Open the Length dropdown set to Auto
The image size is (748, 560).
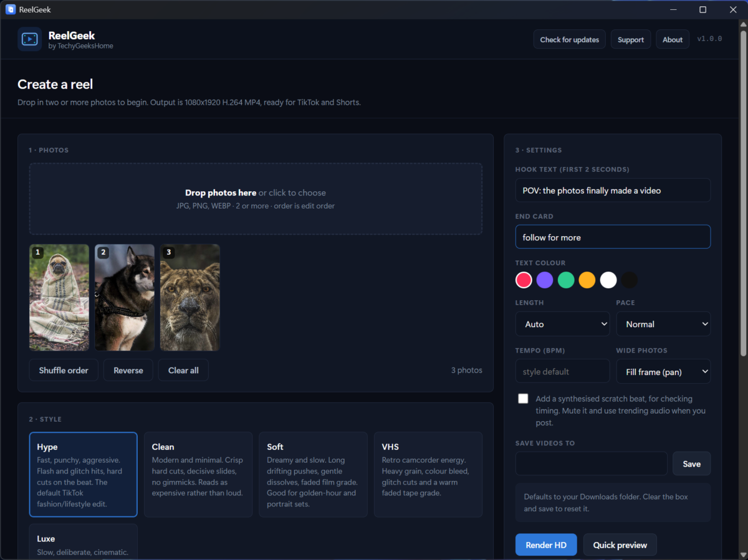click(562, 324)
